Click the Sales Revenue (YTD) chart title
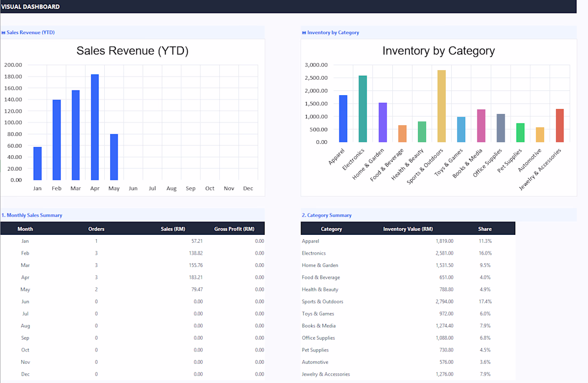Viewport: 588px width, 383px height. click(133, 51)
